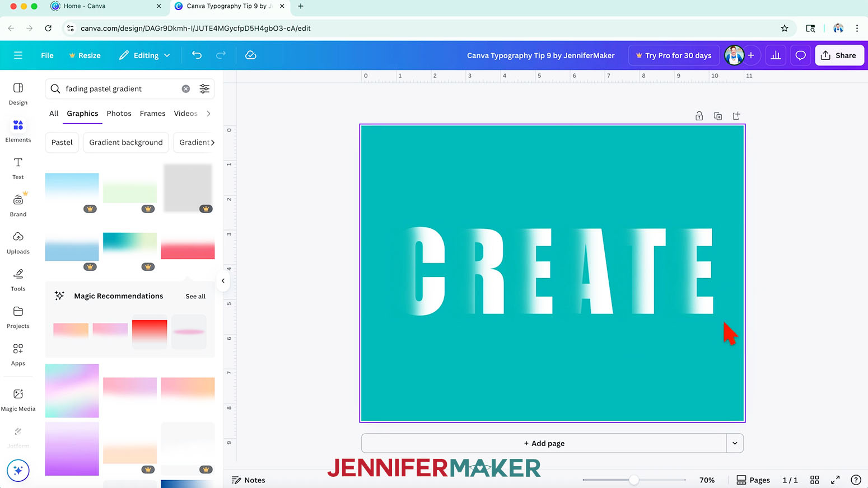Toggle the Notes panel
Screen dimensions: 868x488
coord(249,480)
